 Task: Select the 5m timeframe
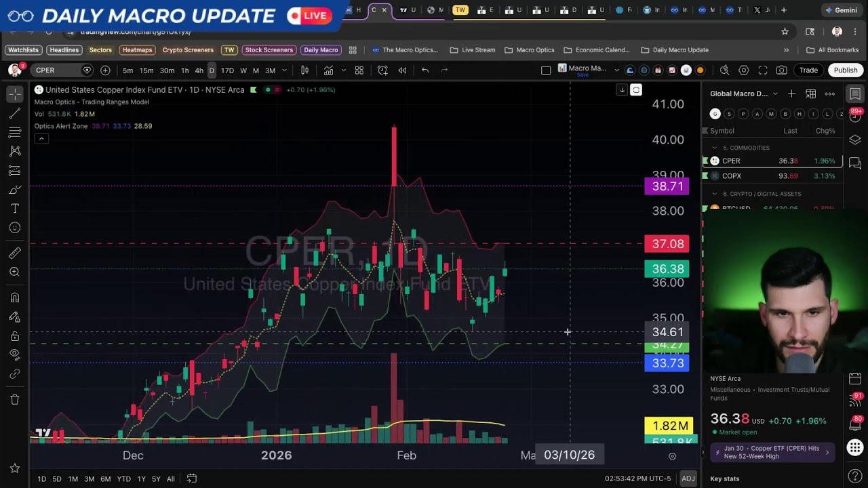click(127, 70)
